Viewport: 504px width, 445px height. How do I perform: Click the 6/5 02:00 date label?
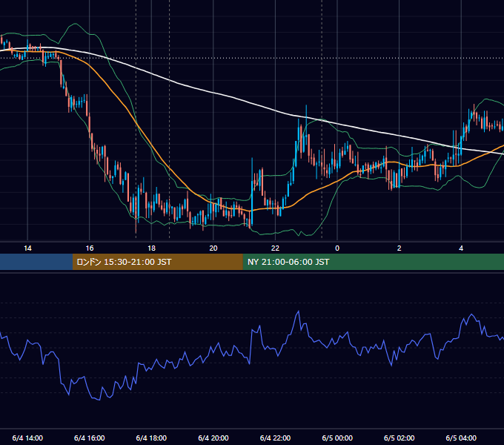point(399,438)
